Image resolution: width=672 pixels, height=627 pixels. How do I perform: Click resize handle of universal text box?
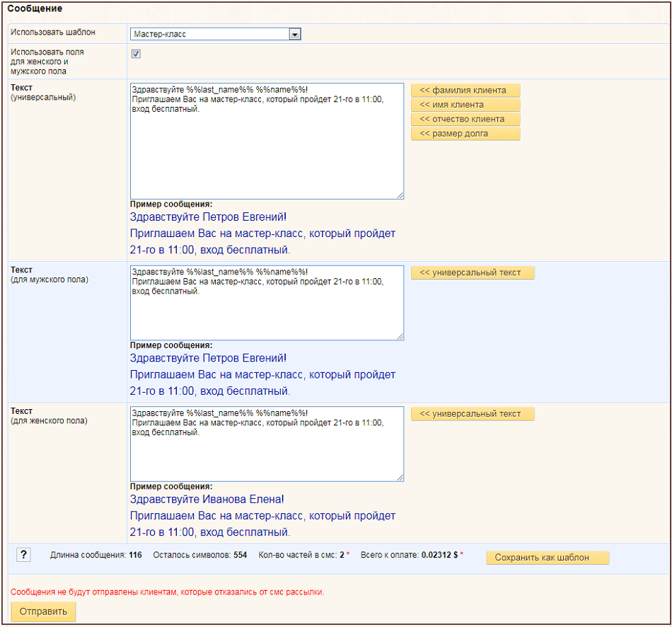click(x=400, y=195)
